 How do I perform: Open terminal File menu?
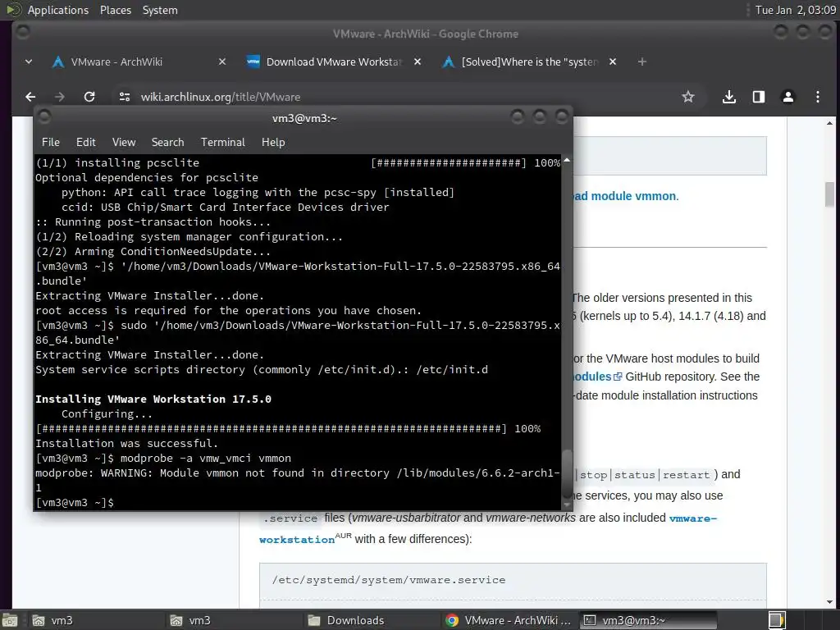click(51, 143)
